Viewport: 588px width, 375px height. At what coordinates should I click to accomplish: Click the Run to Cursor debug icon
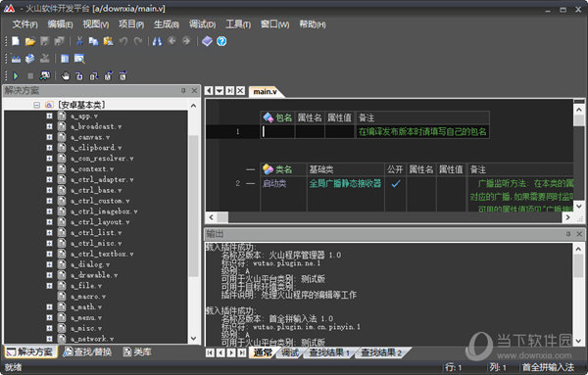tap(122, 76)
